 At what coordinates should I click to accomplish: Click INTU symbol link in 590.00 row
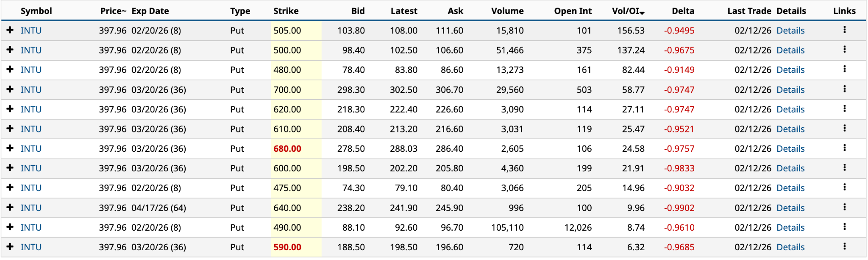click(x=31, y=247)
